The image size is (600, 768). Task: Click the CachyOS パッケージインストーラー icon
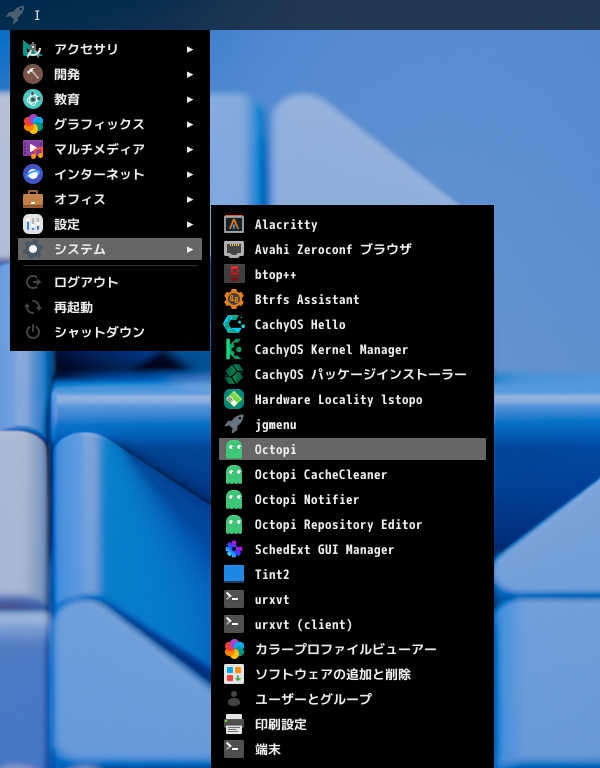[234, 374]
